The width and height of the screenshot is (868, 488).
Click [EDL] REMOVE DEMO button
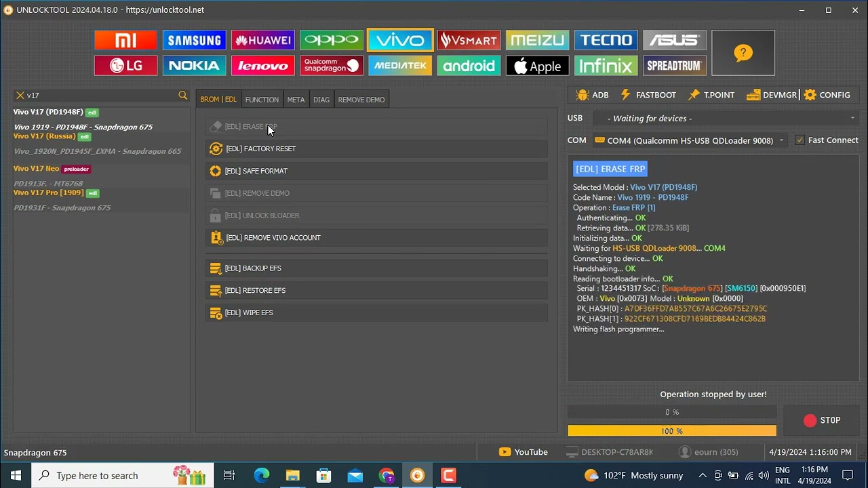tap(376, 193)
